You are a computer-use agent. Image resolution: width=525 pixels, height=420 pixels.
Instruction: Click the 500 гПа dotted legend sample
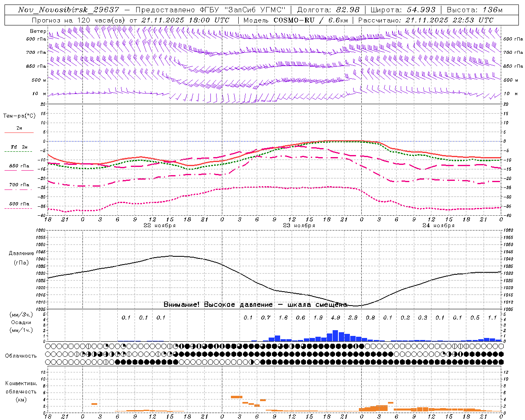point(18,208)
